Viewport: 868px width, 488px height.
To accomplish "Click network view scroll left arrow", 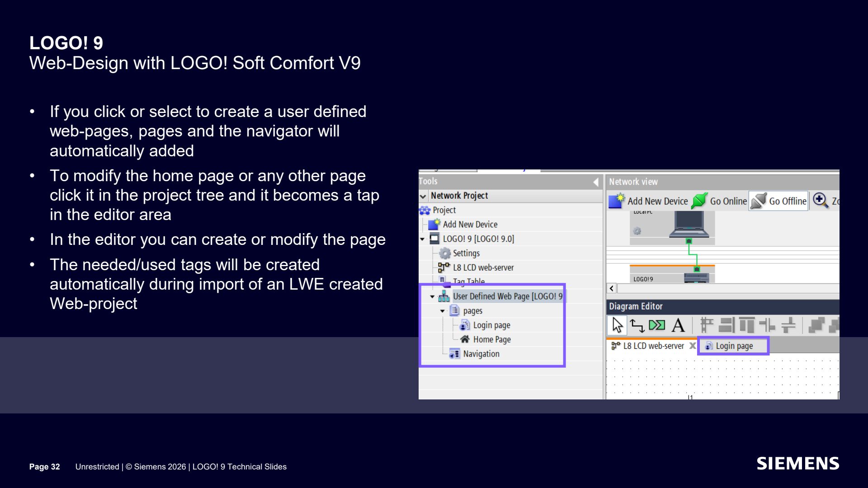I will click(x=612, y=288).
